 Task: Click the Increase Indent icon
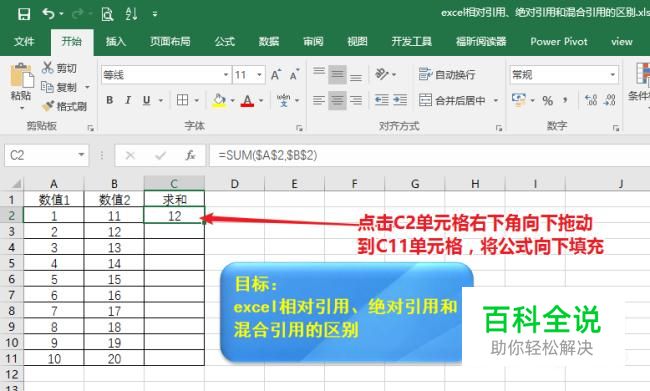[400, 100]
